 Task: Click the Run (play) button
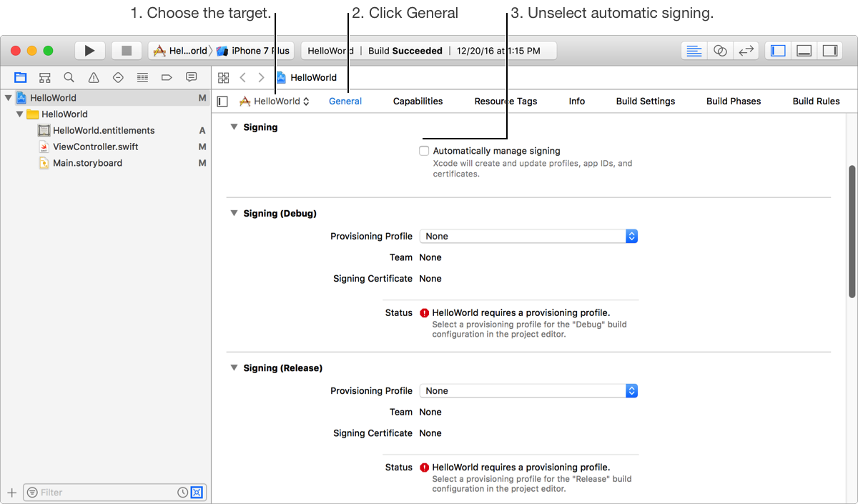click(89, 51)
